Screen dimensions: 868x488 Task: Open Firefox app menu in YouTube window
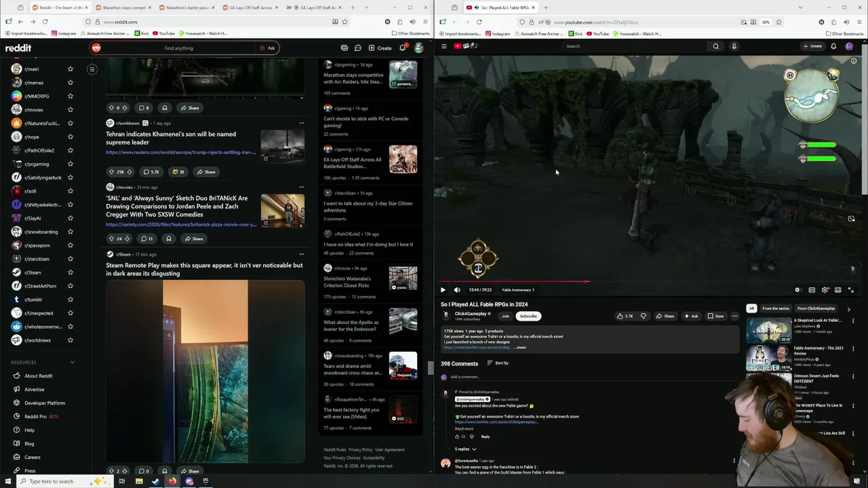point(858,22)
